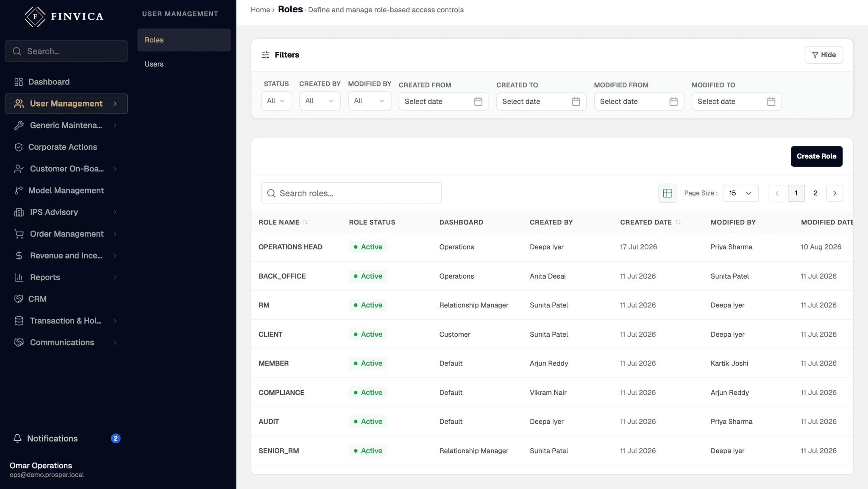
Task: Open the Status filter dropdown
Action: pos(276,101)
